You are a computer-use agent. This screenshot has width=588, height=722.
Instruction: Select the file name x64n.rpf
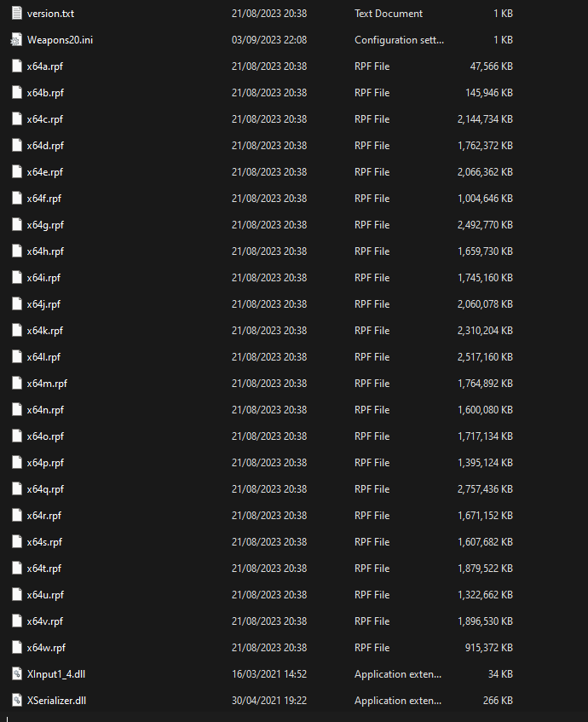coord(45,410)
